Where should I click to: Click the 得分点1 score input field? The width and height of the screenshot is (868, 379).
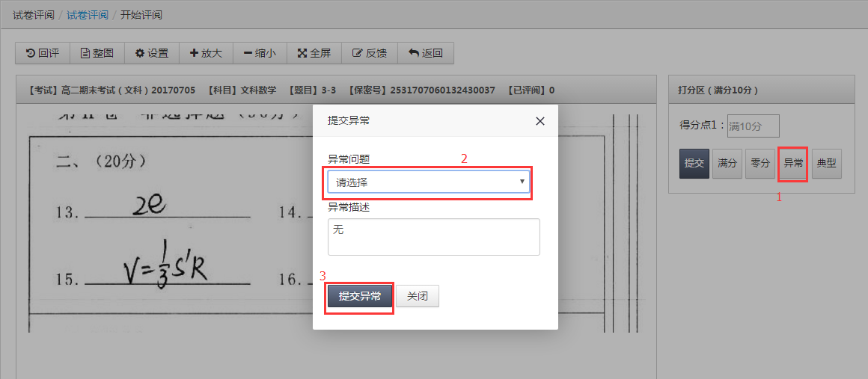point(753,126)
